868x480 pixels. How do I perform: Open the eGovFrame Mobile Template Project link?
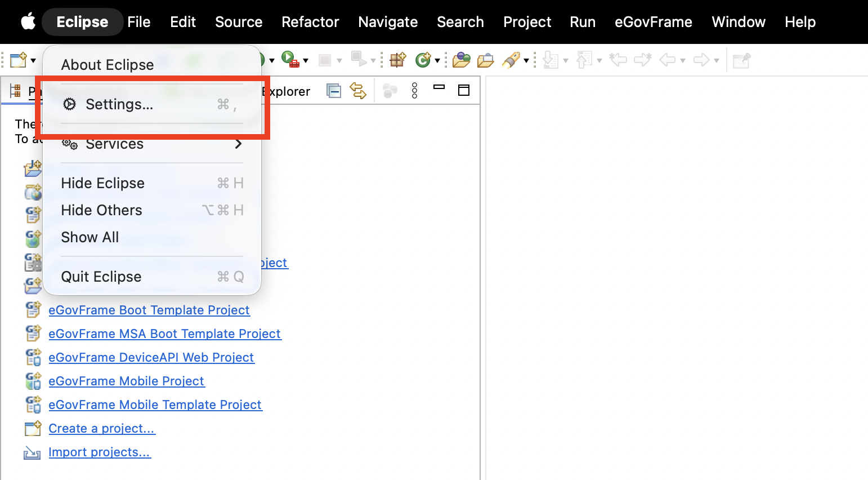click(155, 405)
